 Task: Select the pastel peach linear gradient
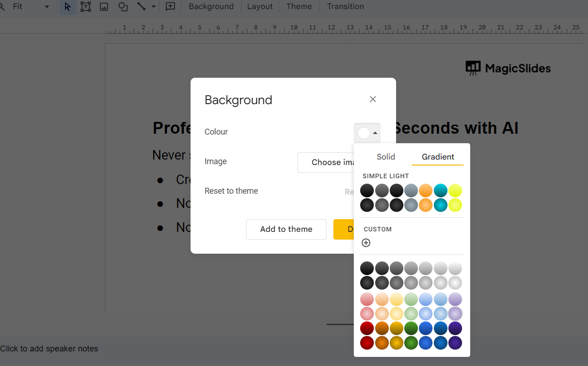tap(382, 299)
